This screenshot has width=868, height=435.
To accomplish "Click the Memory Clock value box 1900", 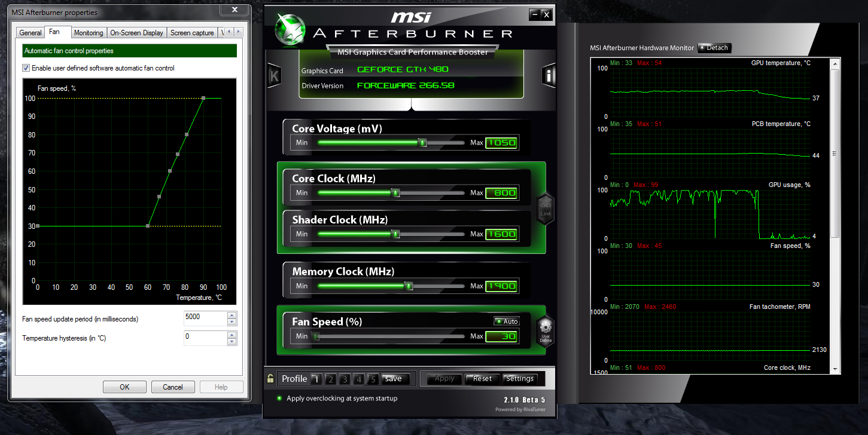I will point(501,286).
